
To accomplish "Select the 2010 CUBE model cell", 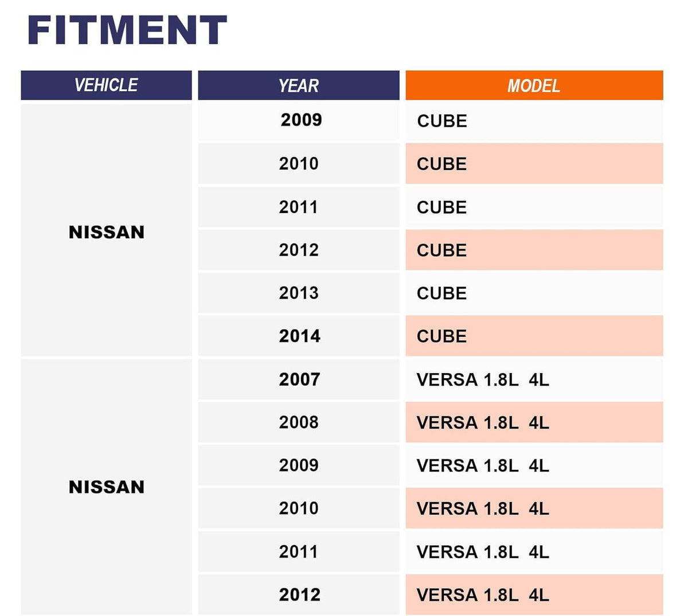I will click(534, 163).
